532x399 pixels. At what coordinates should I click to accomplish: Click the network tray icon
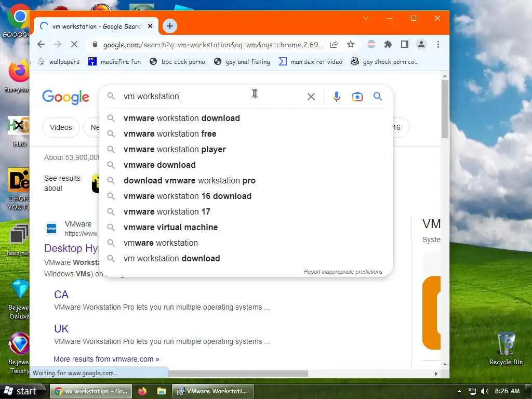pos(472,391)
